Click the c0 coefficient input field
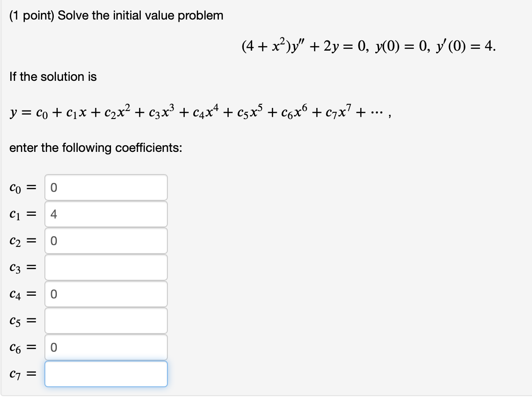The image size is (532, 397). pos(105,187)
